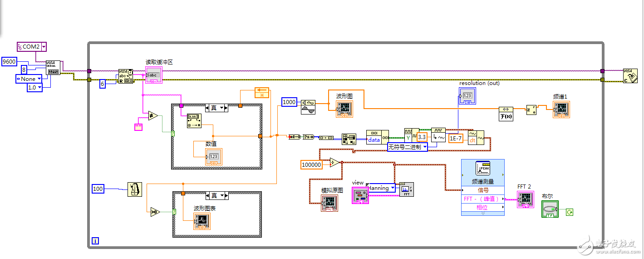This screenshot has width=644, height=259.
Task: Toggle the 布尔 stop button terminal
Action: 550,209
